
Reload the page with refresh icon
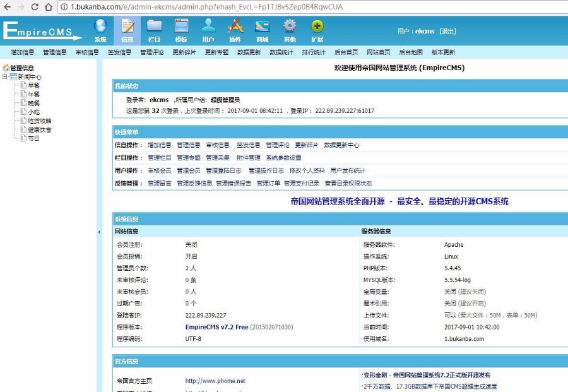click(x=35, y=6)
